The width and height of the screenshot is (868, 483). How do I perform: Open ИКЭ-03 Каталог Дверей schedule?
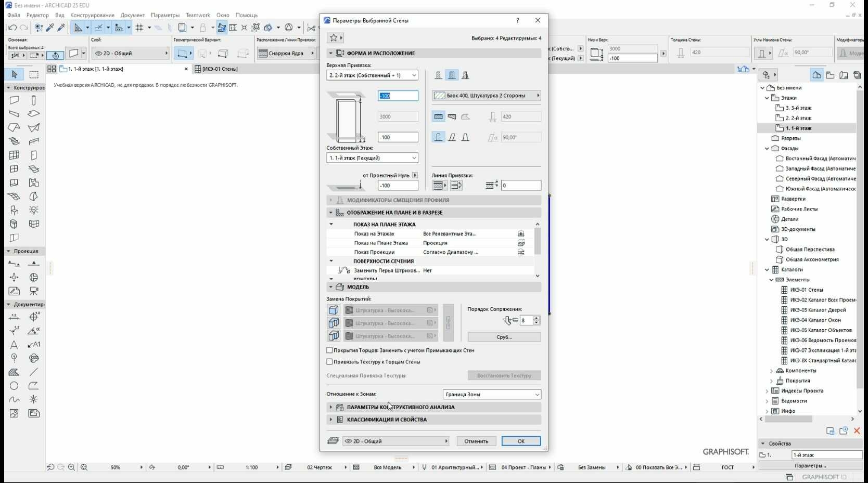818,310
